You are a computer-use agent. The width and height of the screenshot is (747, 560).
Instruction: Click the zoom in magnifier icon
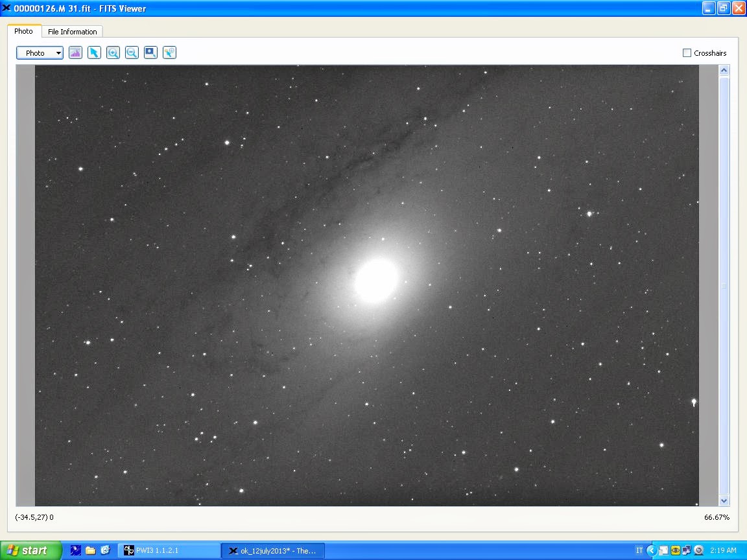pyautogui.click(x=113, y=53)
